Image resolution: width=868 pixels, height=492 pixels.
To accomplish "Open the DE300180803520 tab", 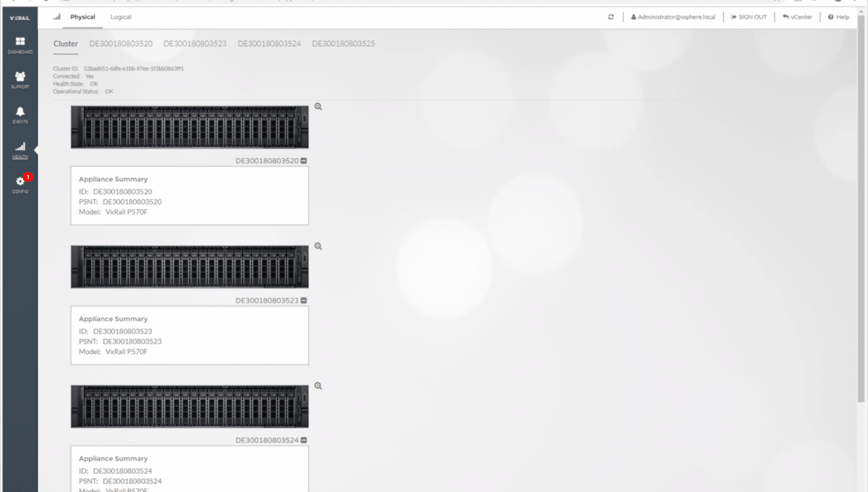I will (x=121, y=44).
